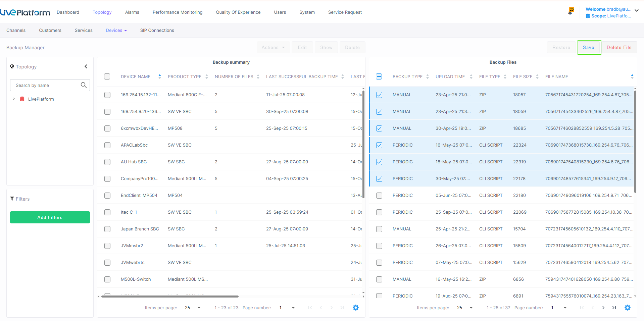The height and width of the screenshot is (321, 644).
Task: Click the Add Filters button
Action: 50,217
